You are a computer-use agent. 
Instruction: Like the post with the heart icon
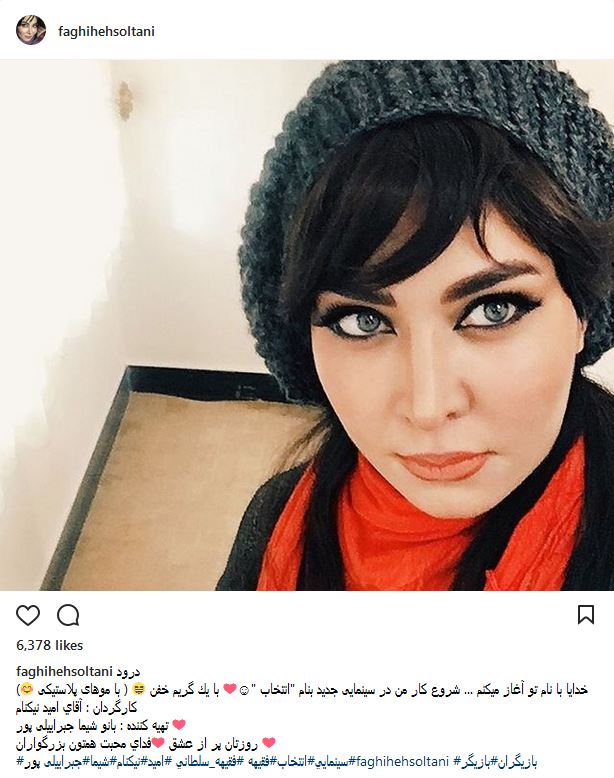(x=28, y=615)
